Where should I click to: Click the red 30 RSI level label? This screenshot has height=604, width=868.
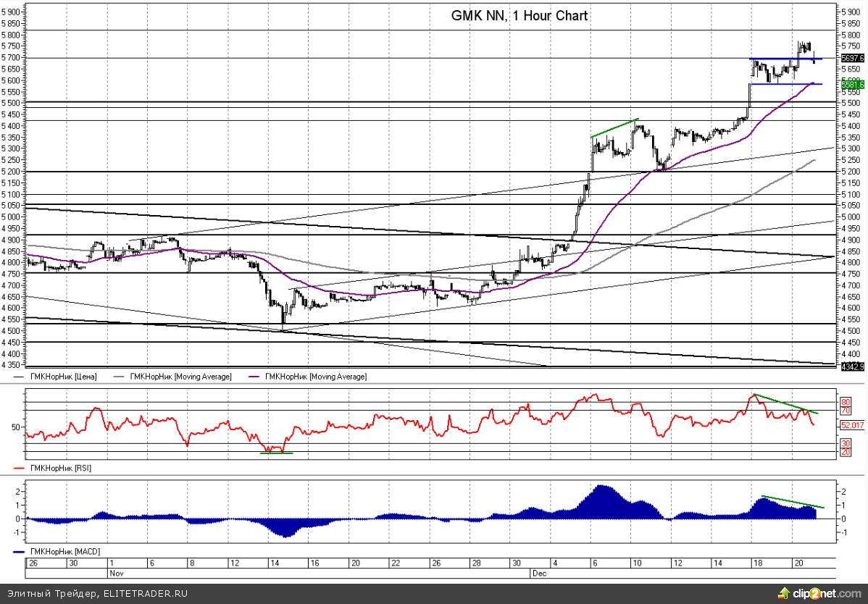click(x=845, y=442)
